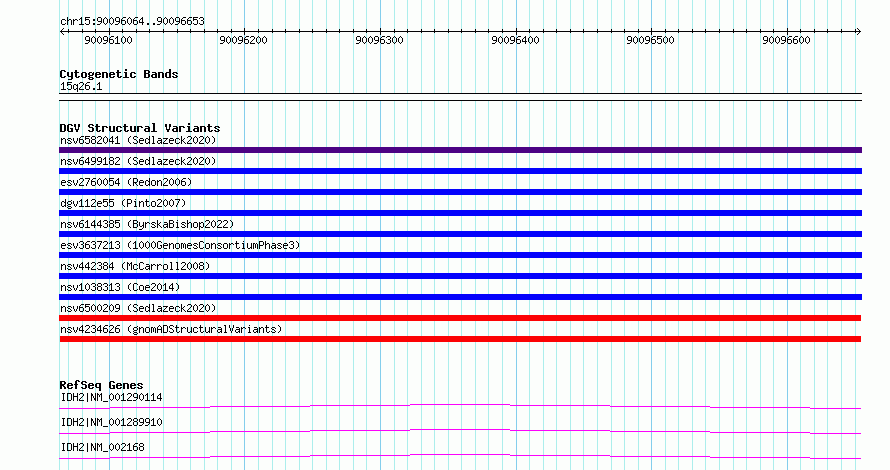Open the RefSeq Genes track title
Screen dimensions: 890x470
coord(101,385)
